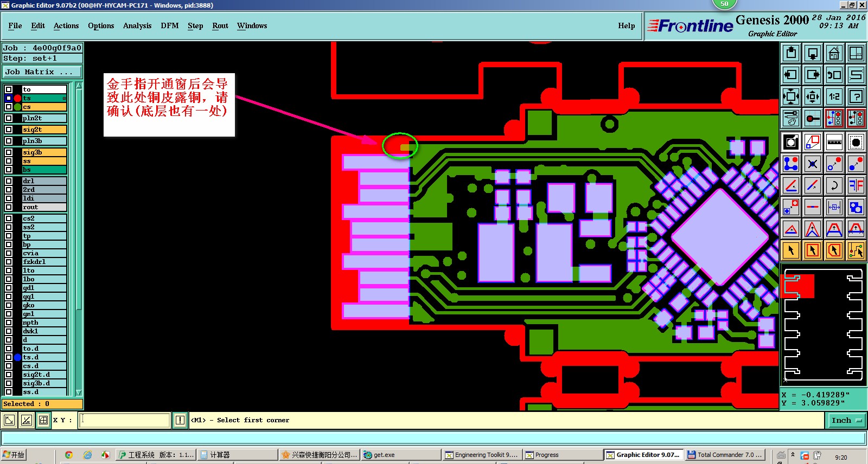This screenshot has width=868, height=464.
Task: Open the Rout menu
Action: point(220,25)
